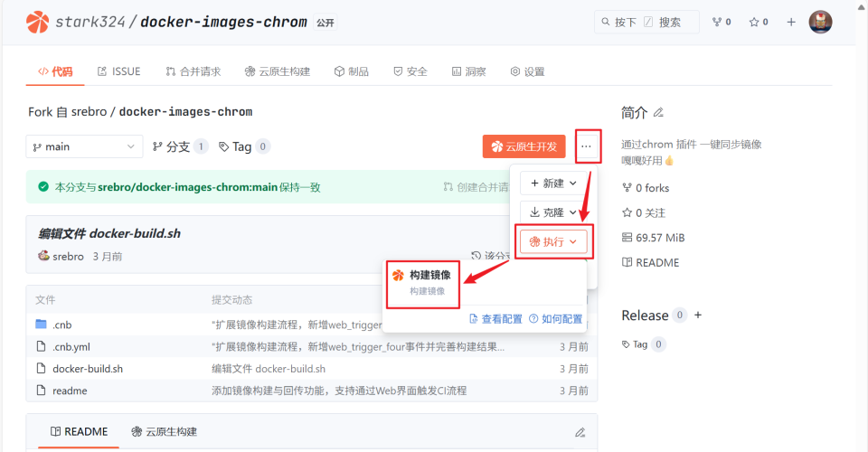868x452 pixels.
Task: Click the file icon next to readme
Action: click(41, 390)
